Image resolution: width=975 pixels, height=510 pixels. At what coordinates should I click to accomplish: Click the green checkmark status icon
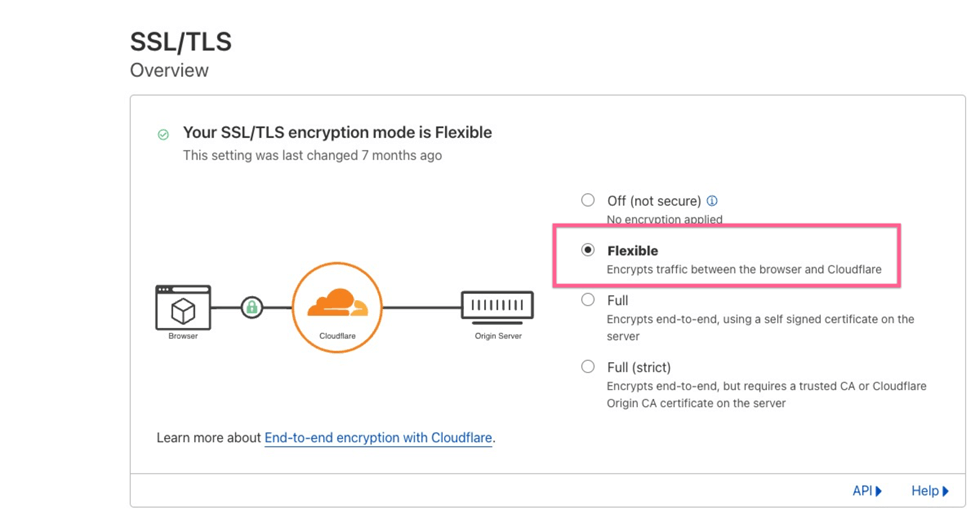coord(163,134)
